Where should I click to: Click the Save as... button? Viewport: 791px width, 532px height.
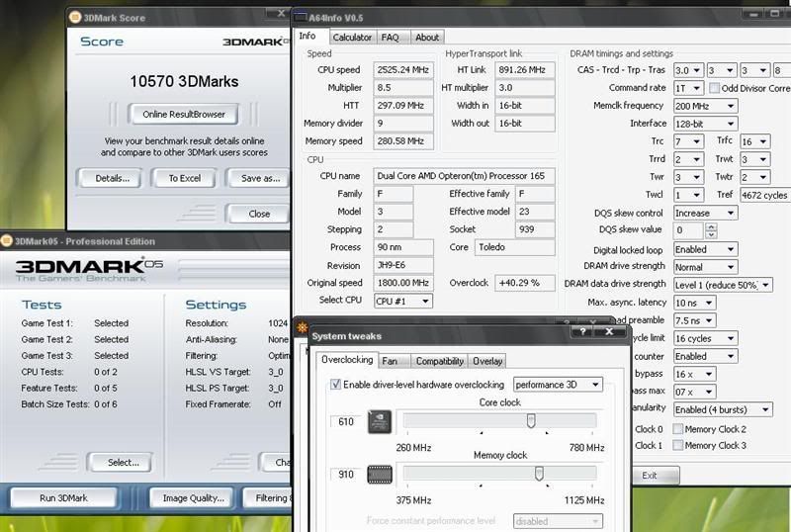259,178
